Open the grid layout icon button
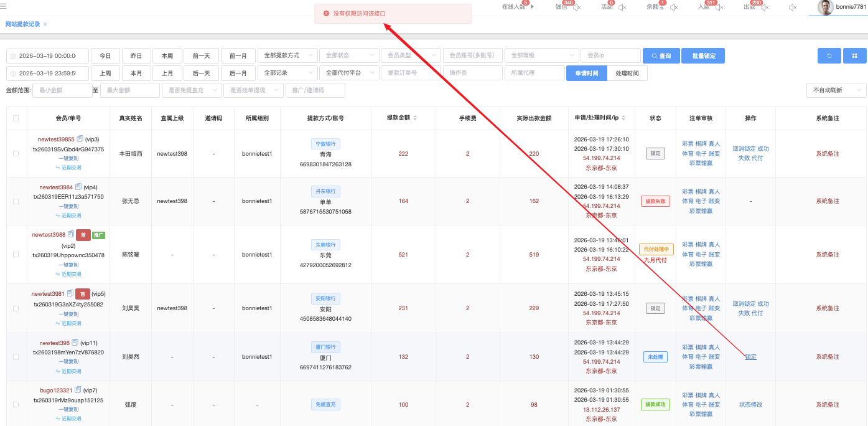The height and width of the screenshot is (426, 868). 854,56
